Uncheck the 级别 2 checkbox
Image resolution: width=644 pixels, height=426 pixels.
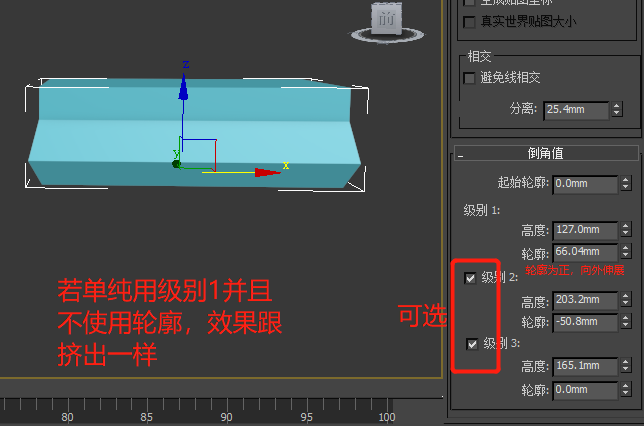[x=470, y=278]
